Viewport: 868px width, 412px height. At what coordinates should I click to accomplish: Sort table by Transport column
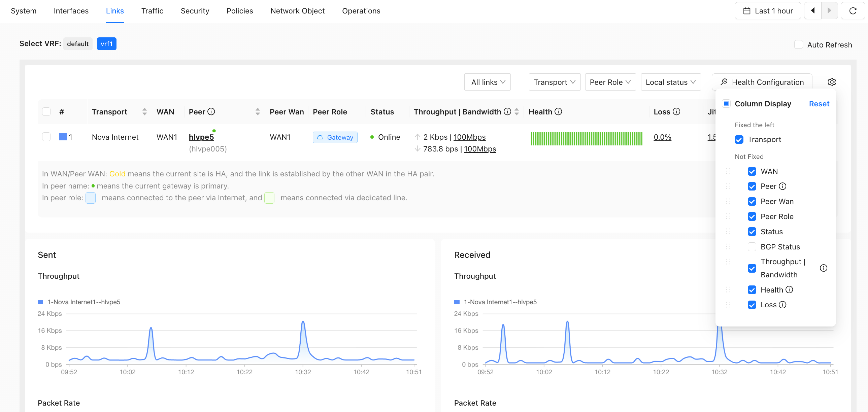point(144,111)
